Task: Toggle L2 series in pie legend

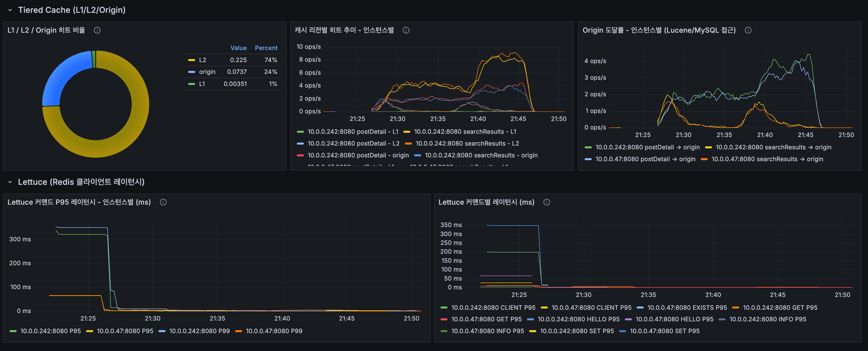Action: click(x=202, y=60)
